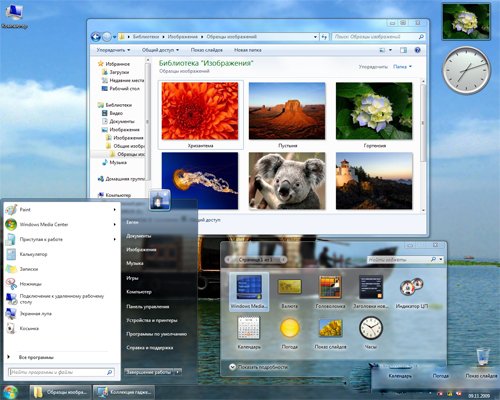This screenshot has height=400, width=500.
Task: Click the Start menu search box
Action: pos(61,372)
